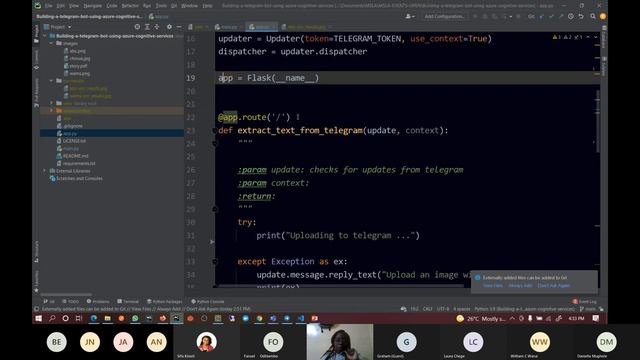The height and width of the screenshot is (360, 640).
Task: Open the Favorites tool window tab
Action: click(36, 281)
